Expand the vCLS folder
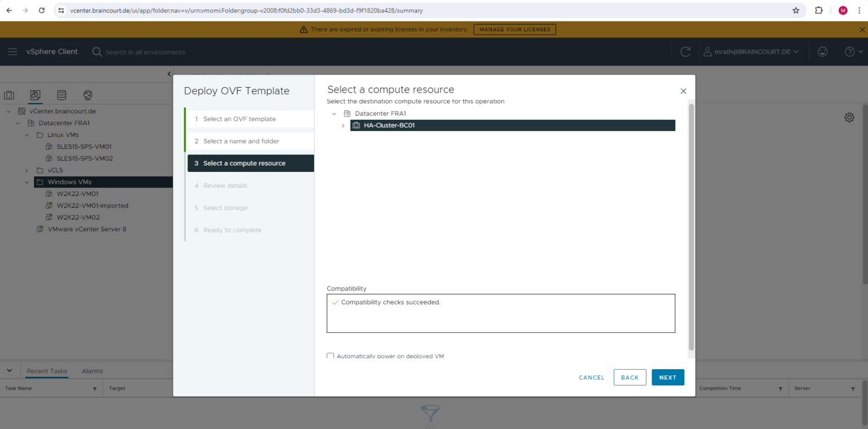The image size is (868, 429). [x=26, y=170]
